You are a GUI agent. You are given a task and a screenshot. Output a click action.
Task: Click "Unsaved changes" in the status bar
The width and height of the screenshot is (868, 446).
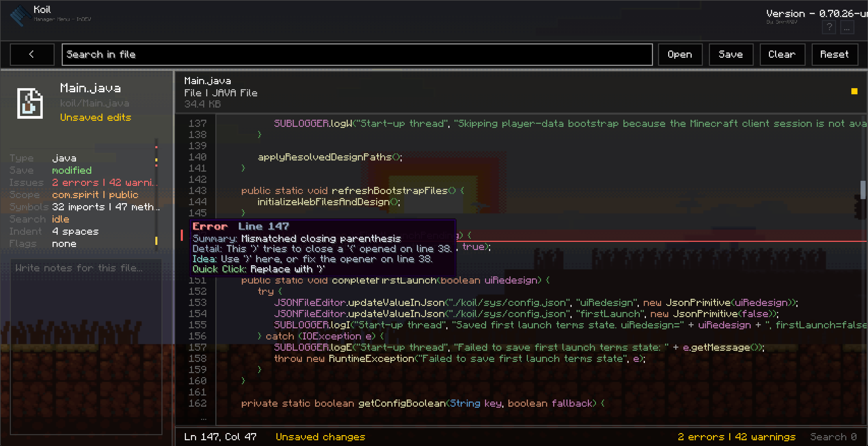pyautogui.click(x=320, y=437)
